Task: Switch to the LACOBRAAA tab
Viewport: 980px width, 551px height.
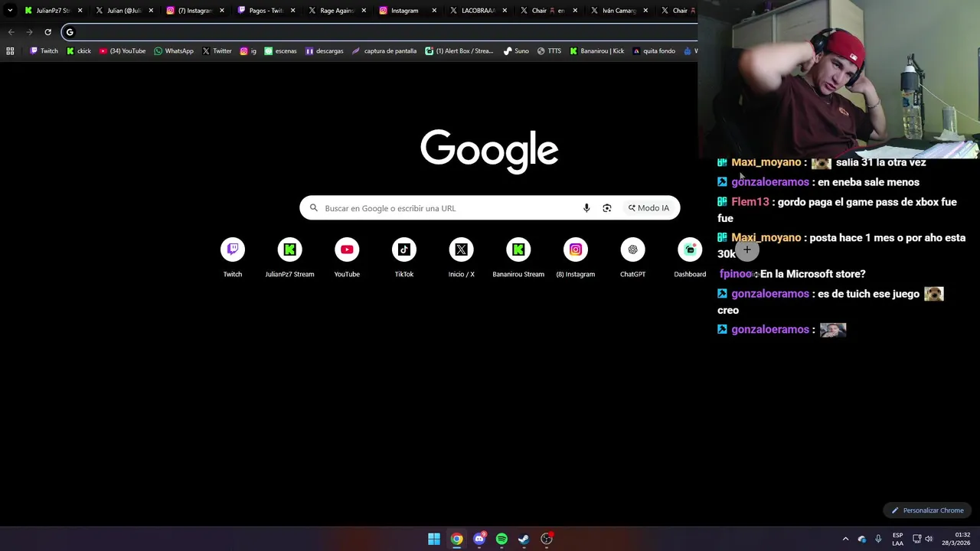Action: (x=477, y=11)
